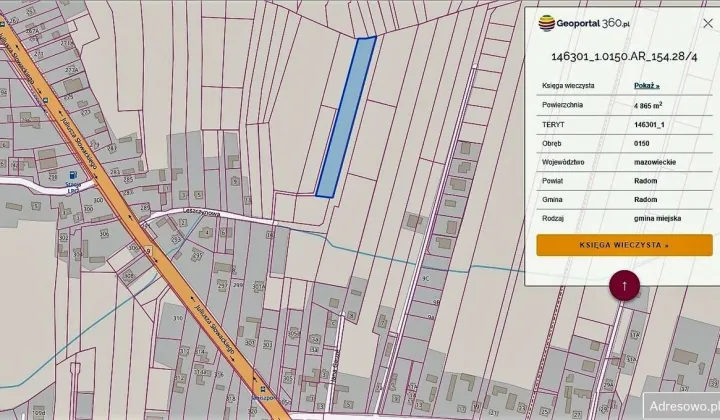The image size is (720, 420).
Task: Click house number 301A on the map
Action: [259, 286]
